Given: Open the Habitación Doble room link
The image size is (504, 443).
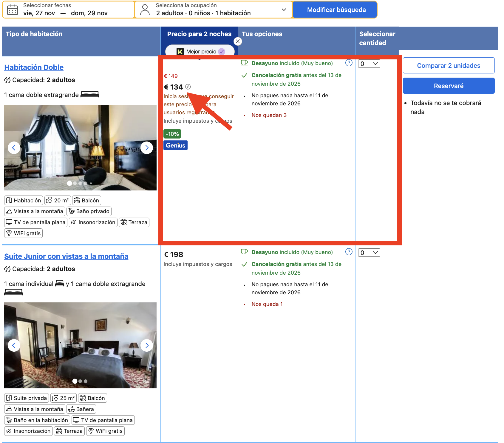Looking at the screenshot, I should [x=34, y=67].
